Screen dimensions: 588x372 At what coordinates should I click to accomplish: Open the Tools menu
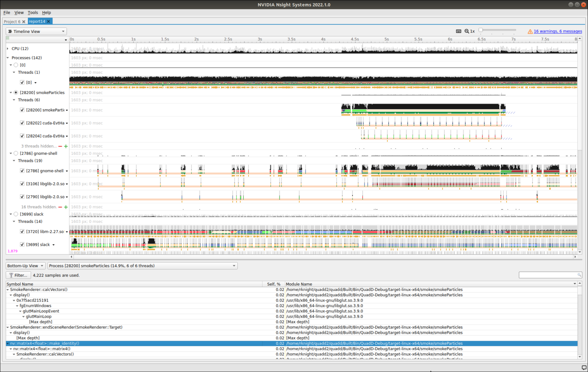tap(33, 12)
